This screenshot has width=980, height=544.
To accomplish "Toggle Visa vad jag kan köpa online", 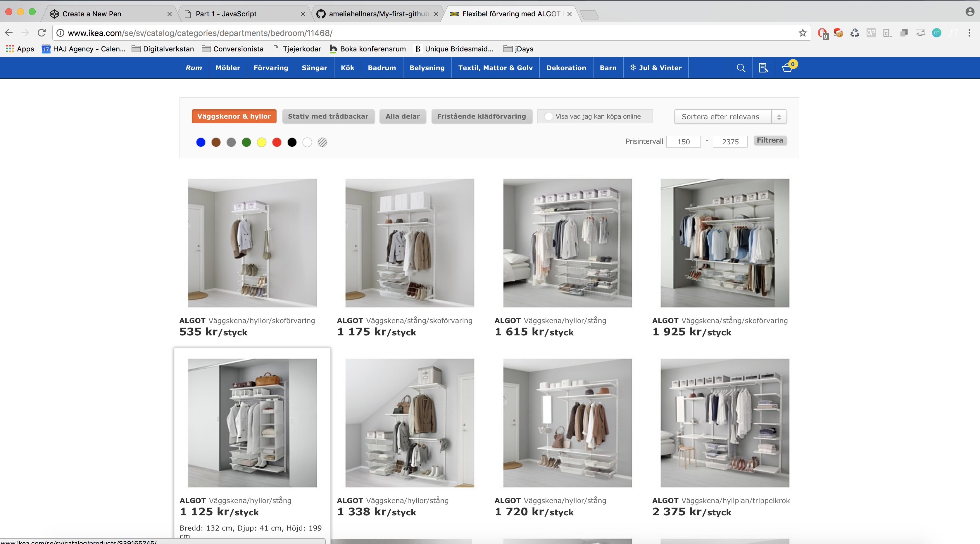I will pos(595,116).
